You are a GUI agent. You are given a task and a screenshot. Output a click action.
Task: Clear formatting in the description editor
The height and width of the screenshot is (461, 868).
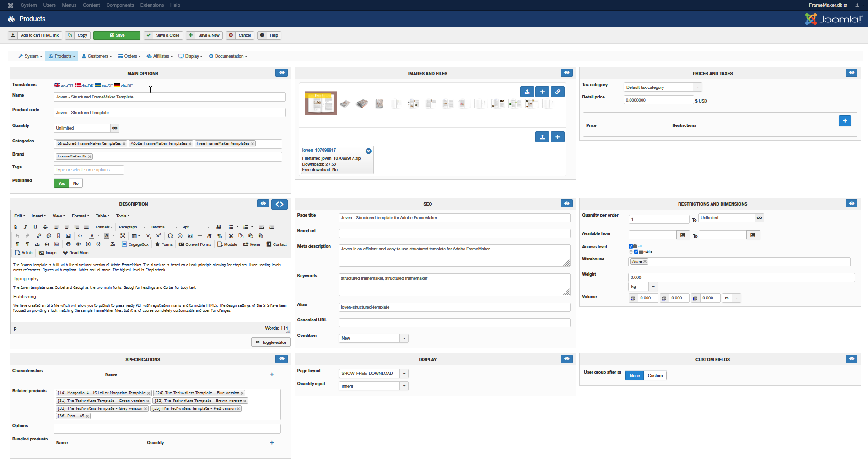coord(113,244)
